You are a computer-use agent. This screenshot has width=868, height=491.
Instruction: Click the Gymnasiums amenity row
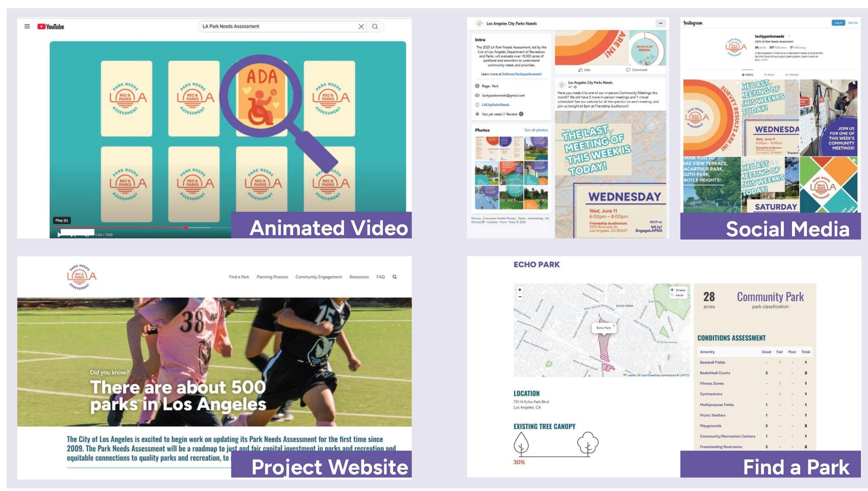click(x=755, y=394)
